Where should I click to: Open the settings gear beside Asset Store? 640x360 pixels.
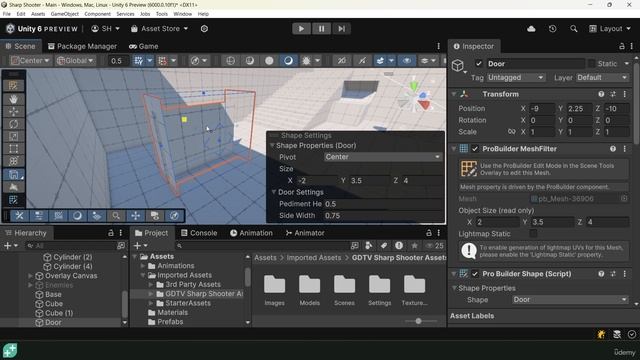click(204, 29)
